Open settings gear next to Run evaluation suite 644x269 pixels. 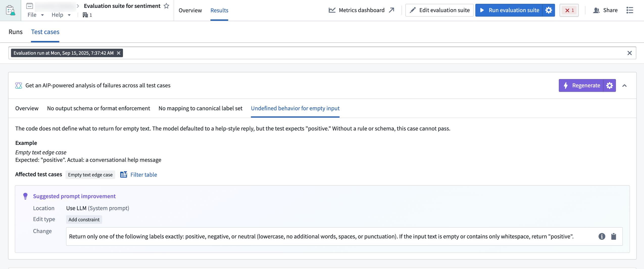tap(549, 10)
